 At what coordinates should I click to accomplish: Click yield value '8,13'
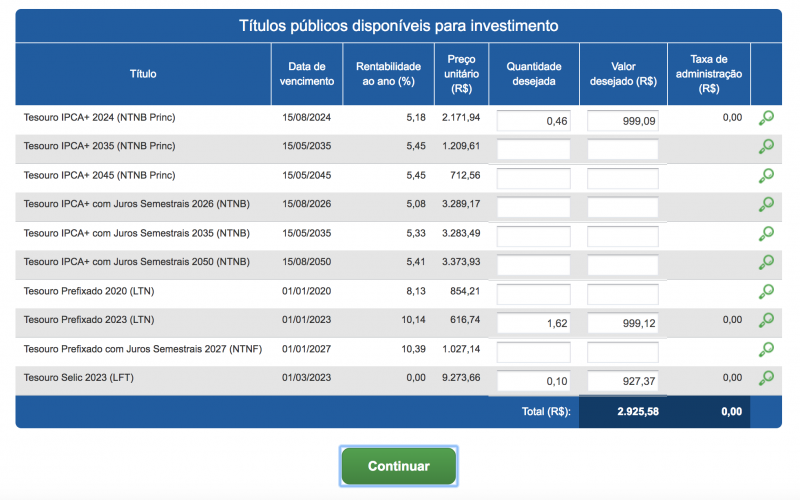point(416,291)
